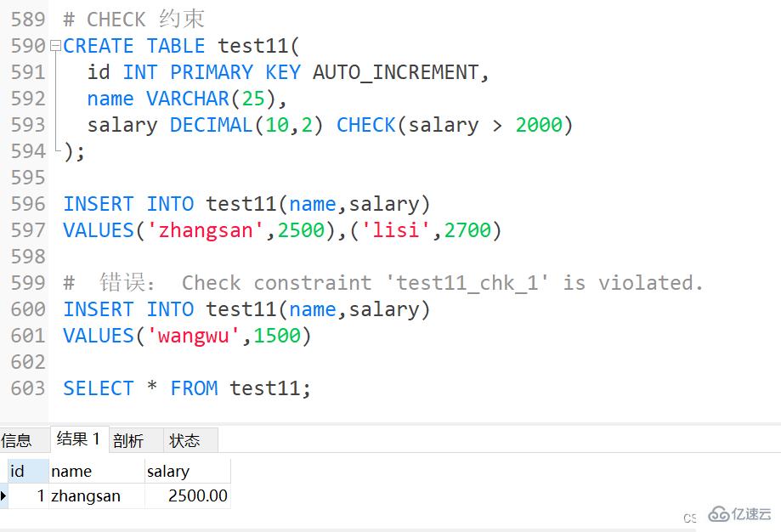This screenshot has width=781, height=532.
Task: Switch to the 信息 tab
Action: [x=17, y=440]
